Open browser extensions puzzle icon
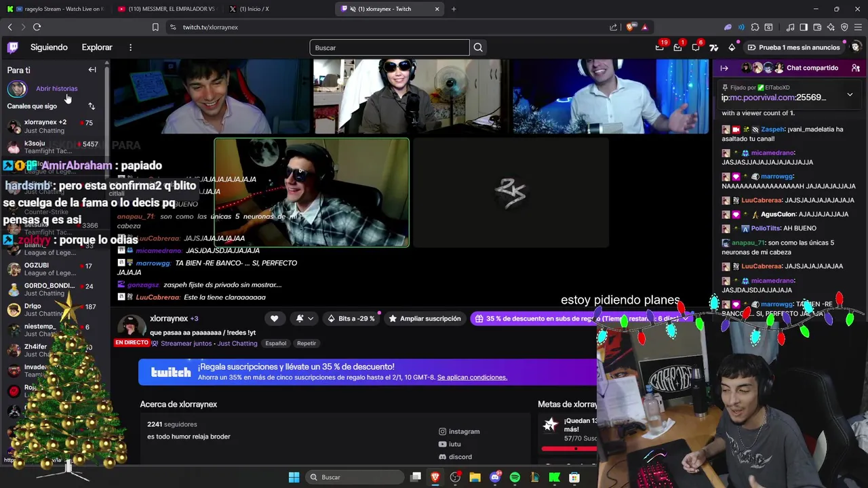The height and width of the screenshot is (488, 868). point(755,27)
